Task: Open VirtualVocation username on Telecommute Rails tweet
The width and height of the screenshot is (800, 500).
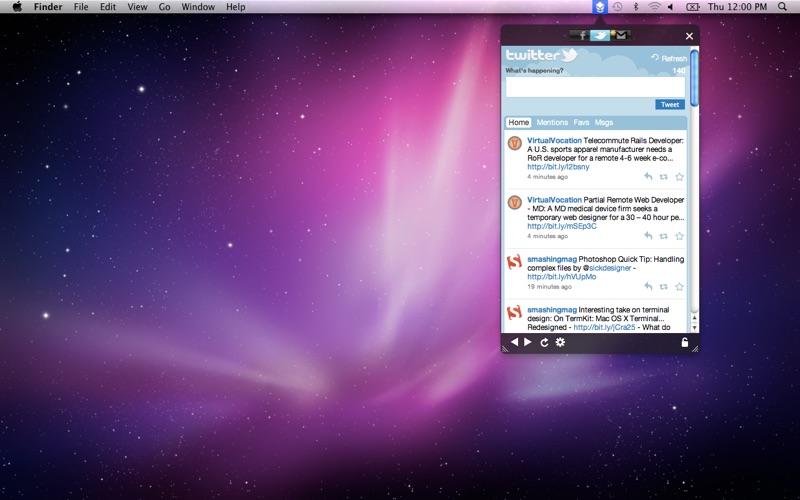Action: pos(554,140)
